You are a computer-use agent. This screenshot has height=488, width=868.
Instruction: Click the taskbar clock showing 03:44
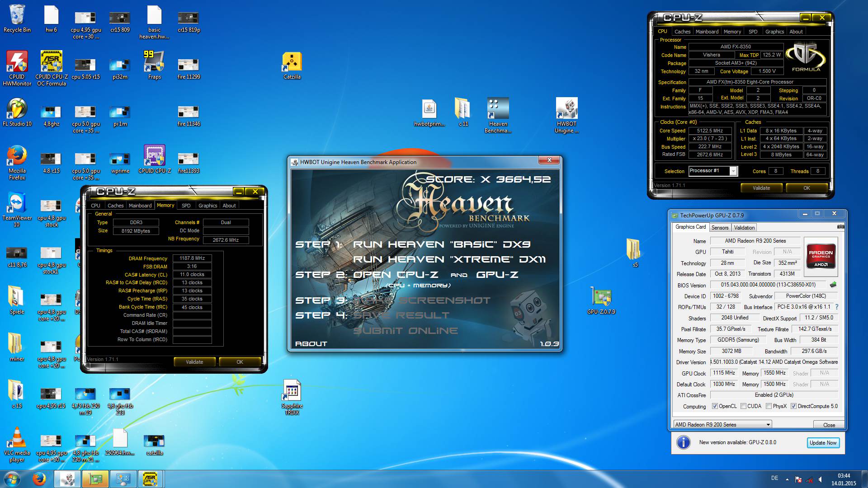[844, 479]
